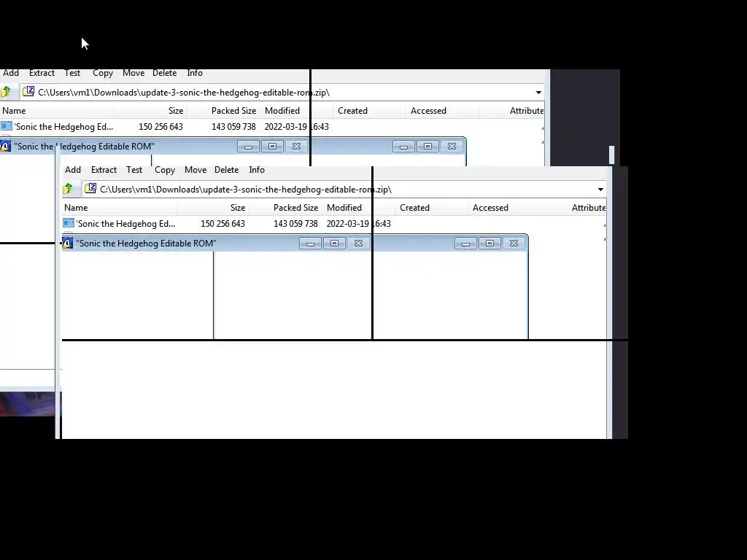Click upper "Sonic the Hedgehog Editable ROM" title text
Viewport: 747px width, 560px height.
click(85, 146)
